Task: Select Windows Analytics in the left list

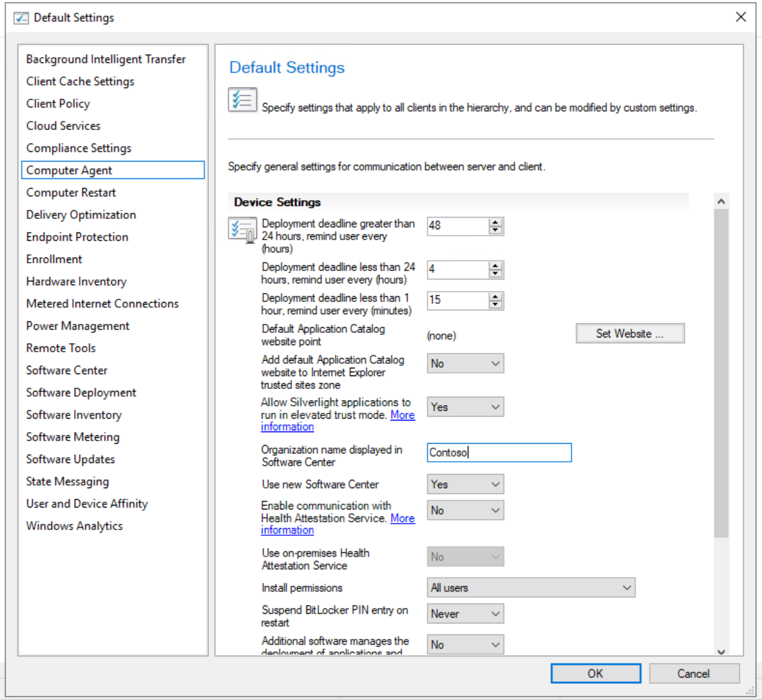Action: tap(74, 526)
